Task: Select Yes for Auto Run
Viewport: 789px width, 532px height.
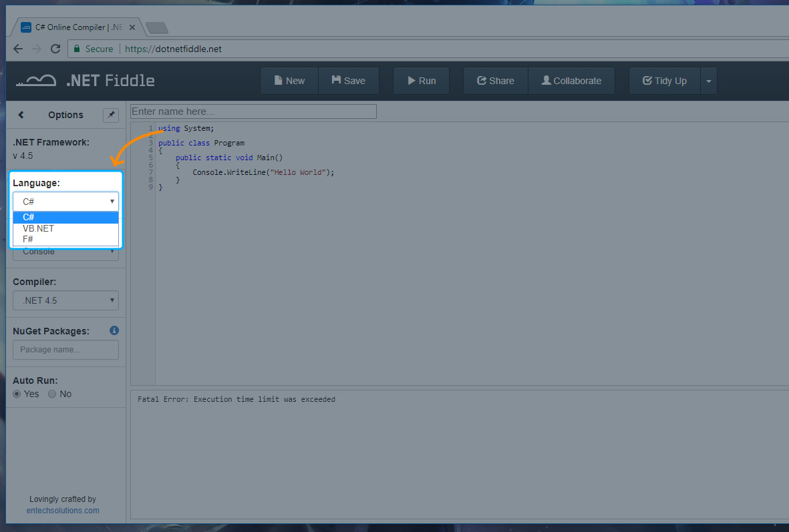Action: [x=17, y=394]
